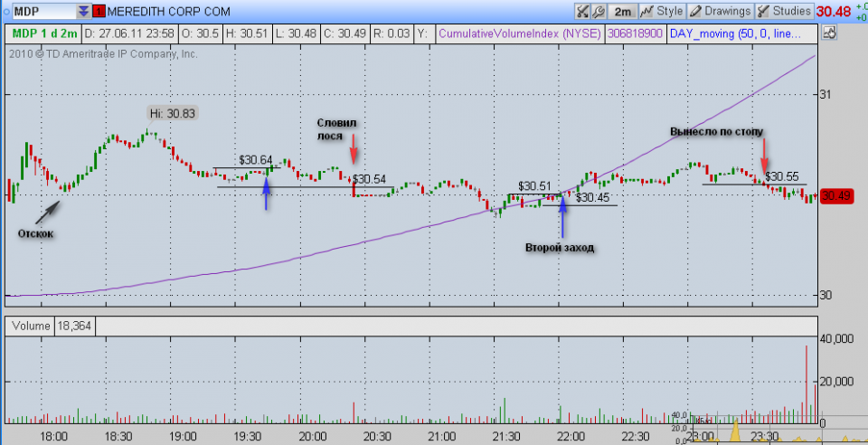This screenshot has height=445, width=868.
Task: Click the 2m timeframe button
Action: tap(623, 12)
